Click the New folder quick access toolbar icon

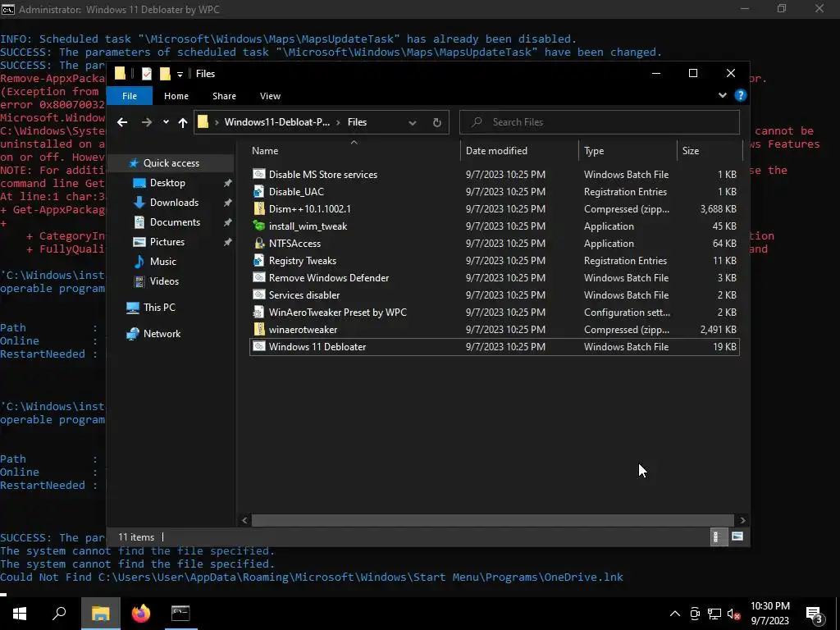click(165, 73)
